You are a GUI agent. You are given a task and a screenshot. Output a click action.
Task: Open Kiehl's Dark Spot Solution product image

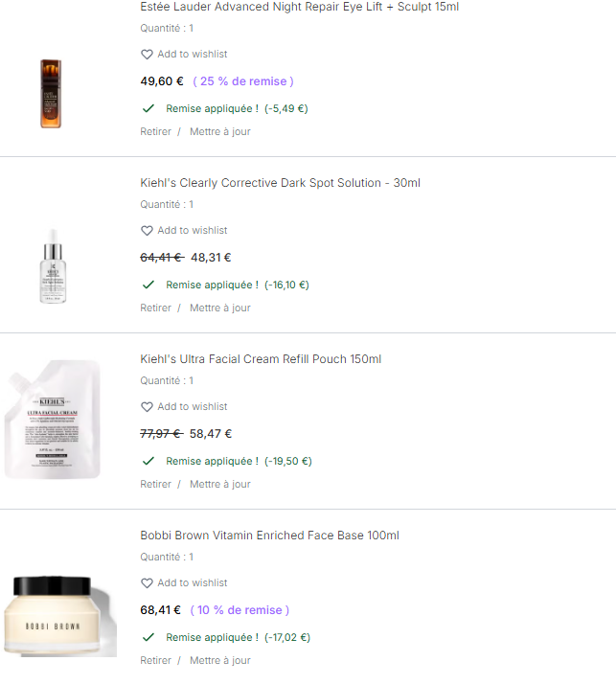53,268
